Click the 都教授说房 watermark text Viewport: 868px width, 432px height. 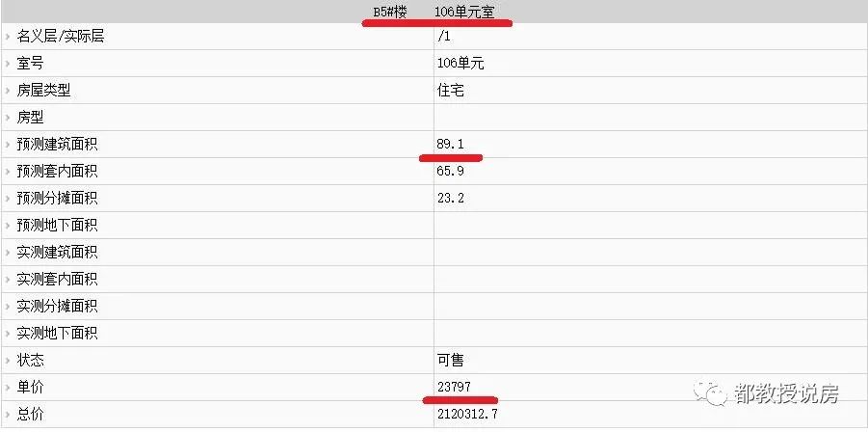coord(786,393)
